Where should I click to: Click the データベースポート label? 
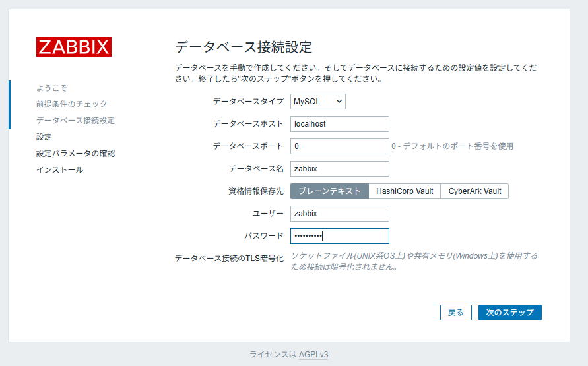click(x=248, y=146)
